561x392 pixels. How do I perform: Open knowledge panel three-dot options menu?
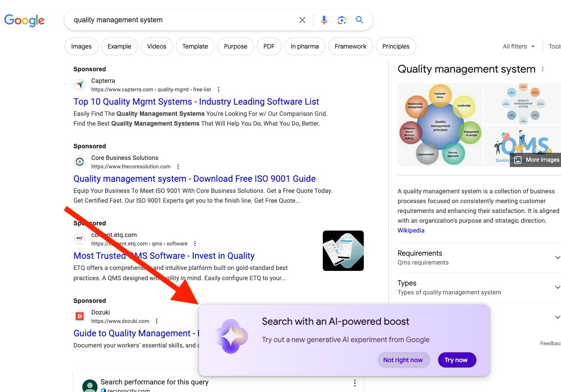543,69
